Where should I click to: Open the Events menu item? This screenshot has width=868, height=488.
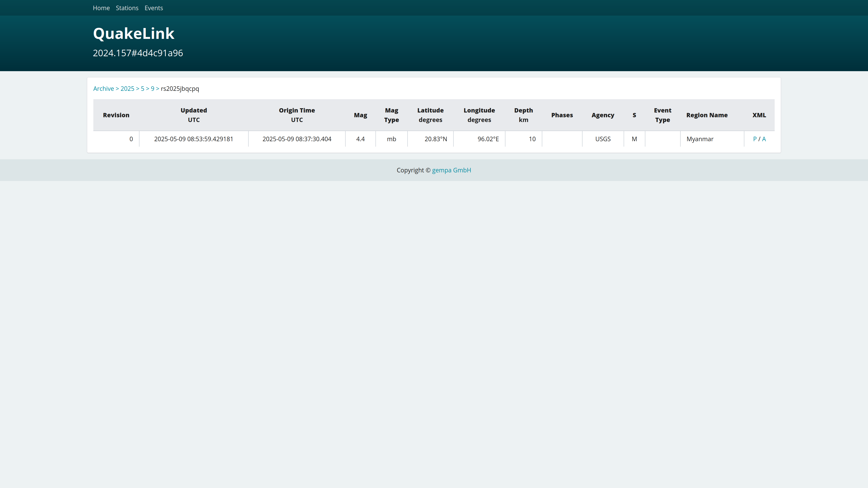click(154, 8)
